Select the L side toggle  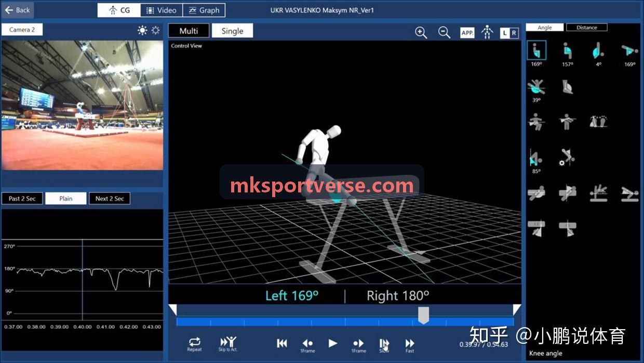505,33
